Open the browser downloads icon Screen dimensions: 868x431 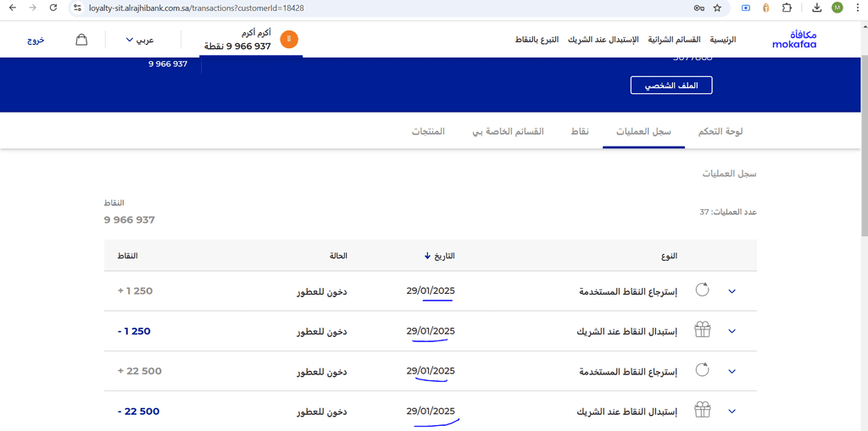816,8
